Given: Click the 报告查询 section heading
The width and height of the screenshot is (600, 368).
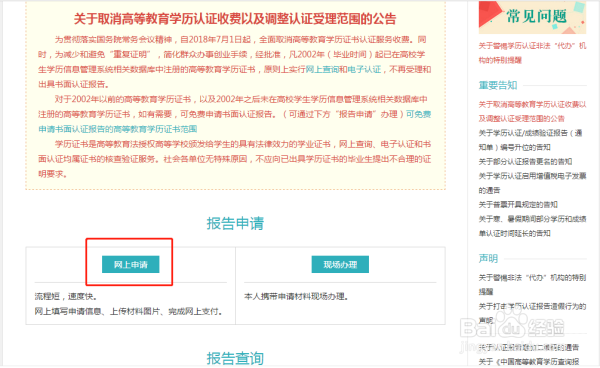Looking at the screenshot, I should pos(235,358).
